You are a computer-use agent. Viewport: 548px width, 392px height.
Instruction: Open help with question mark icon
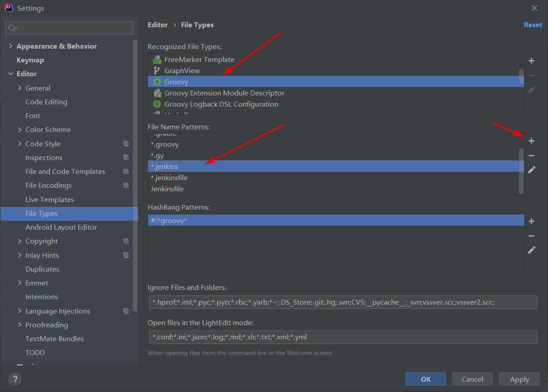click(15, 379)
